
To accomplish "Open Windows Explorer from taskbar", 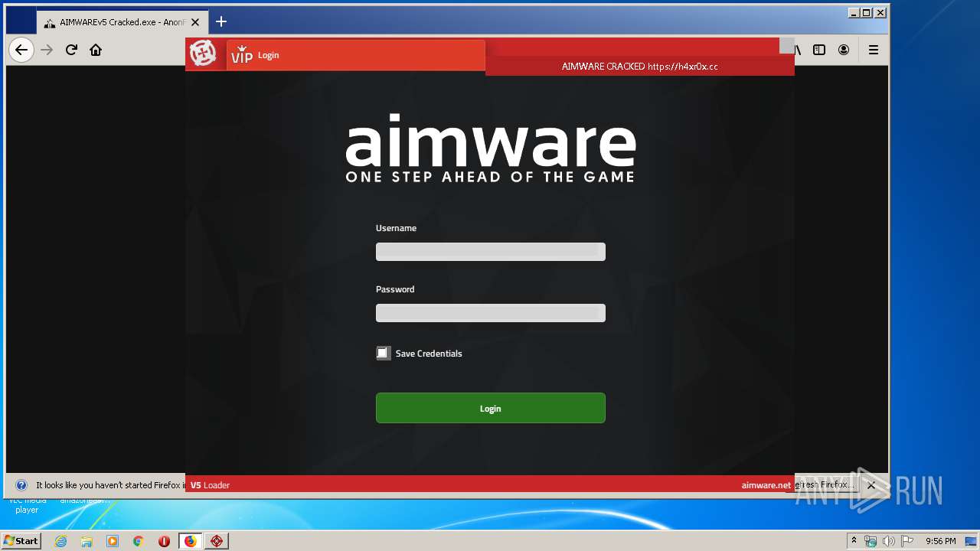I will pos(87,541).
